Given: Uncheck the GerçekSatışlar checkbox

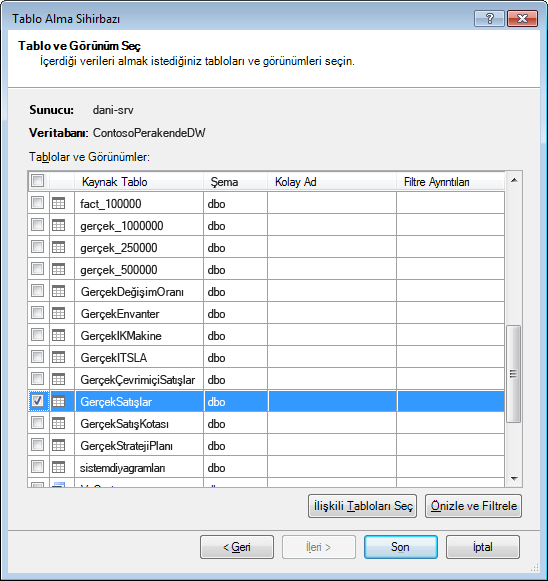Looking at the screenshot, I should coord(37,401).
